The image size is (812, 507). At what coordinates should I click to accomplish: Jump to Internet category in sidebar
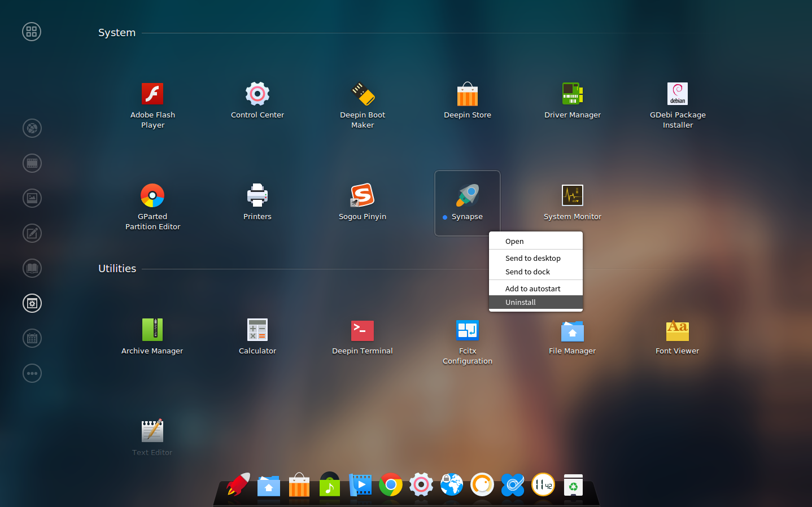(x=32, y=128)
